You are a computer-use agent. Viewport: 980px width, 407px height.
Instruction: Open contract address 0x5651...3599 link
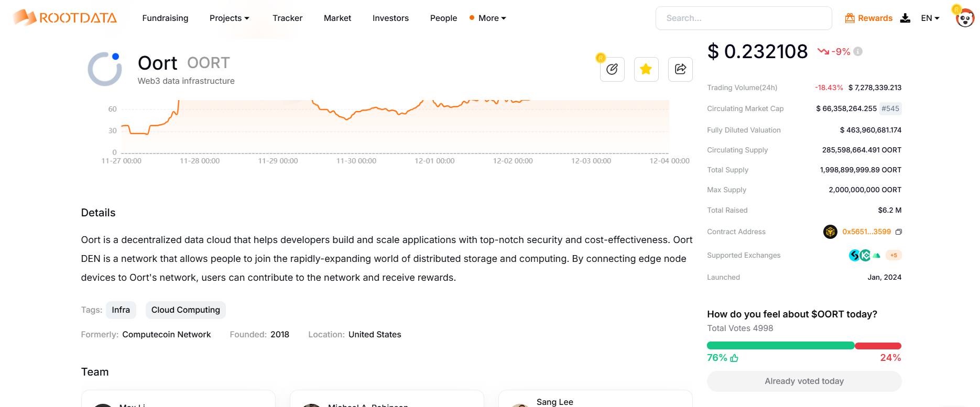(x=866, y=232)
